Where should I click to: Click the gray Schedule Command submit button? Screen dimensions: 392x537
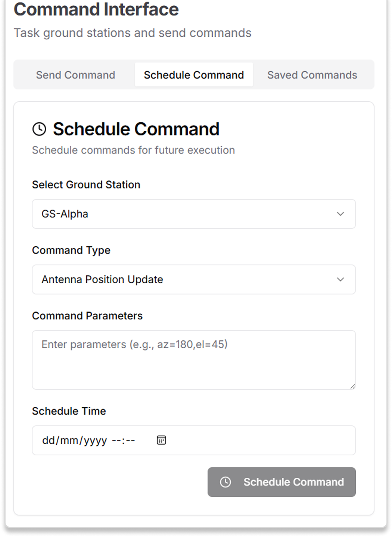point(282,482)
